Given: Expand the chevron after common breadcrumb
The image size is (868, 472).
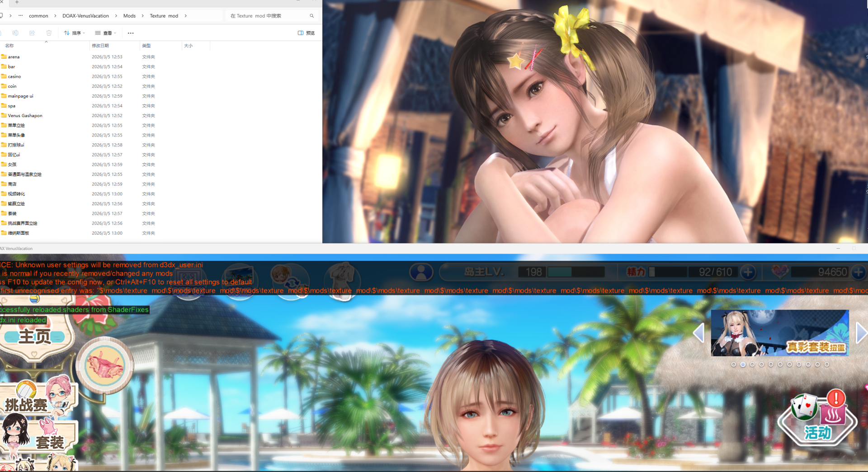Looking at the screenshot, I should pos(55,16).
